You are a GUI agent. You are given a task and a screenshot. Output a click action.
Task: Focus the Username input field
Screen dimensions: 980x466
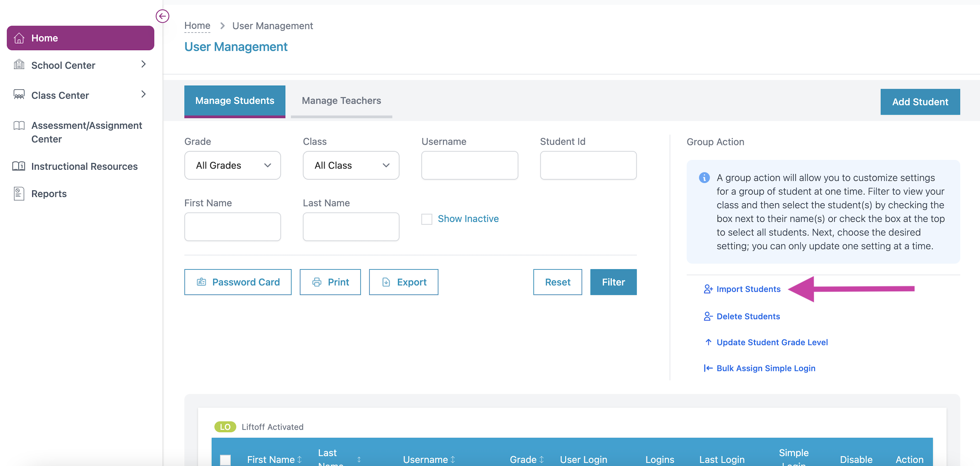[469, 165]
